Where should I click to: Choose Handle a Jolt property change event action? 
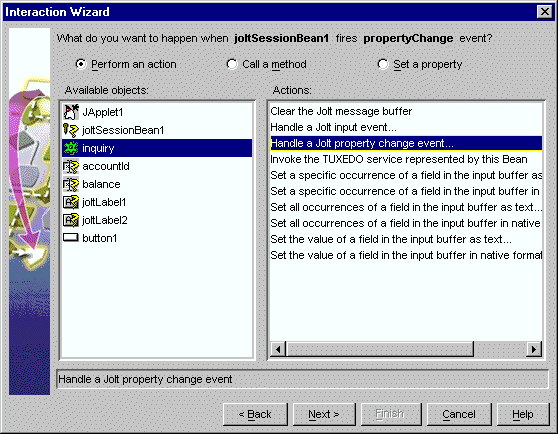pyautogui.click(x=406, y=143)
